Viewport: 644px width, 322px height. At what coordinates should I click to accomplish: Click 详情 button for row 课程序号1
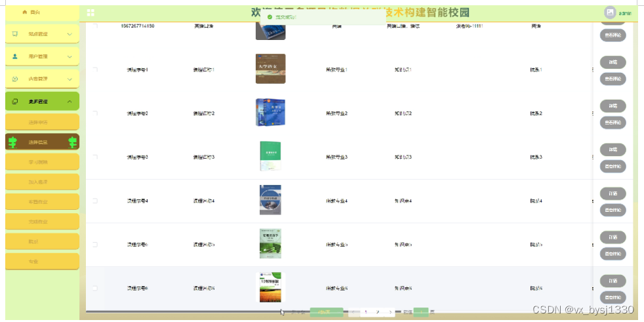point(613,62)
